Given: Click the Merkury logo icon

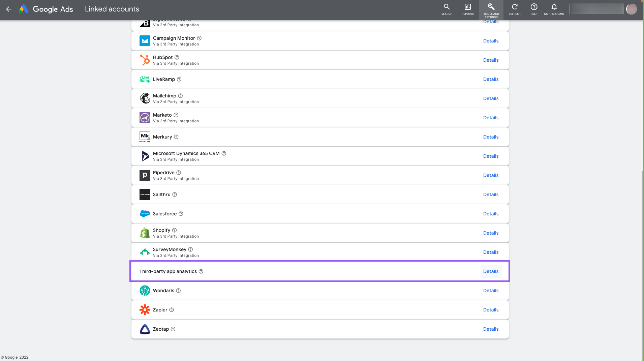Looking at the screenshot, I should point(145,137).
